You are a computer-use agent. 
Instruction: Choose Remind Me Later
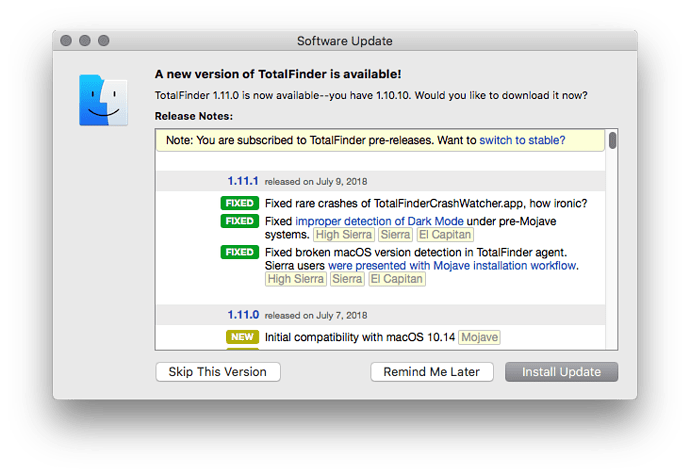pyautogui.click(x=431, y=372)
